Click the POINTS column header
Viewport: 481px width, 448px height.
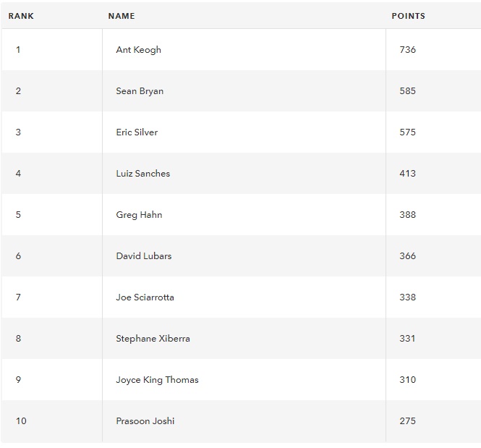click(x=408, y=16)
